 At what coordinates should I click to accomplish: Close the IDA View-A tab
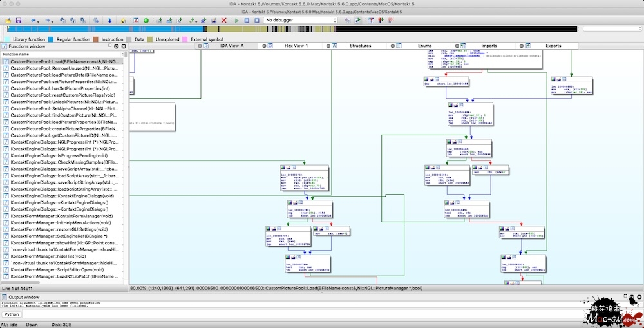[x=200, y=46]
